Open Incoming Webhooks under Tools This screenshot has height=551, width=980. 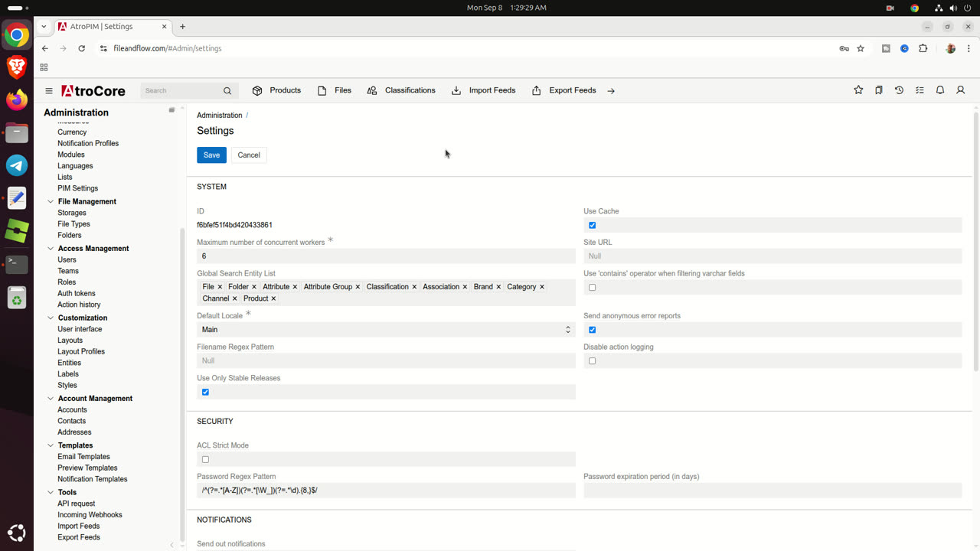point(90,515)
